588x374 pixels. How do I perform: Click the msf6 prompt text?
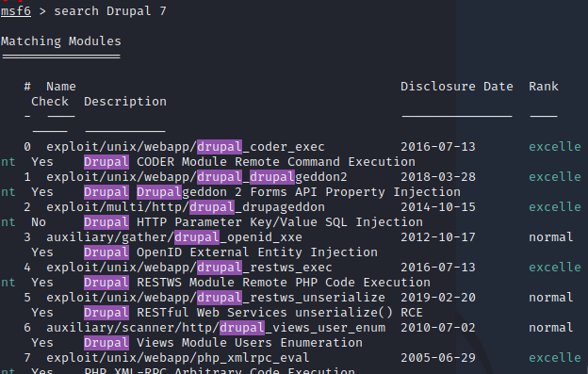(16, 11)
